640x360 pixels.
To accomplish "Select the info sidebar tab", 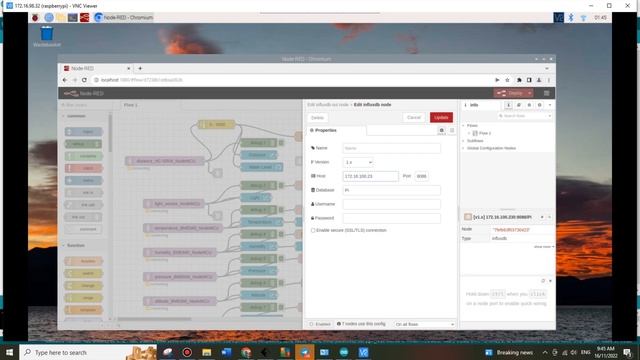I will pos(482,105).
